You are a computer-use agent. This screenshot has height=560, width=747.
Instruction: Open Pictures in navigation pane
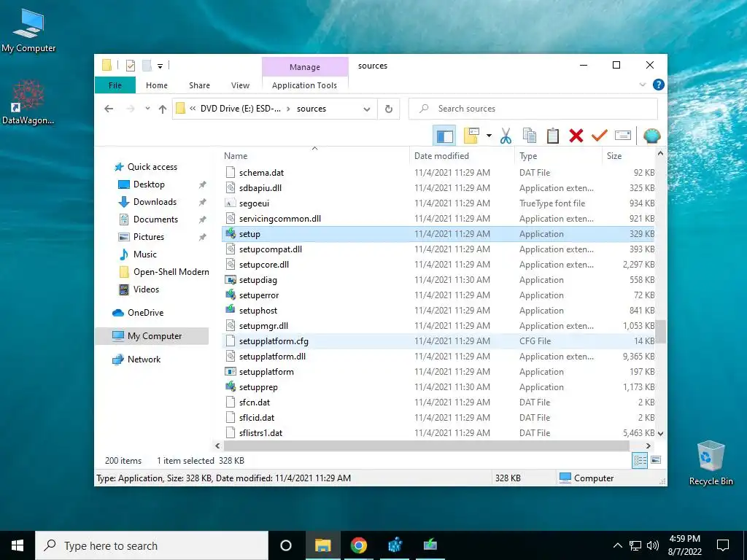point(148,237)
